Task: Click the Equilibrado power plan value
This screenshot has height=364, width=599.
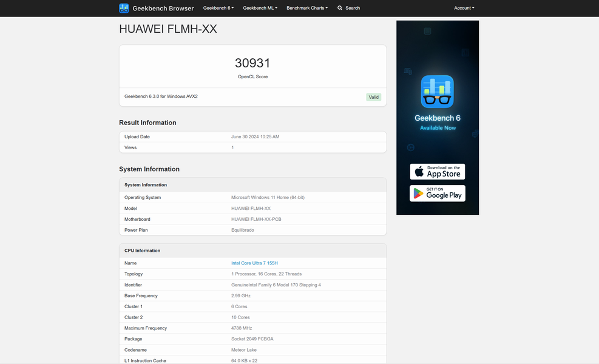Action: 243,230
